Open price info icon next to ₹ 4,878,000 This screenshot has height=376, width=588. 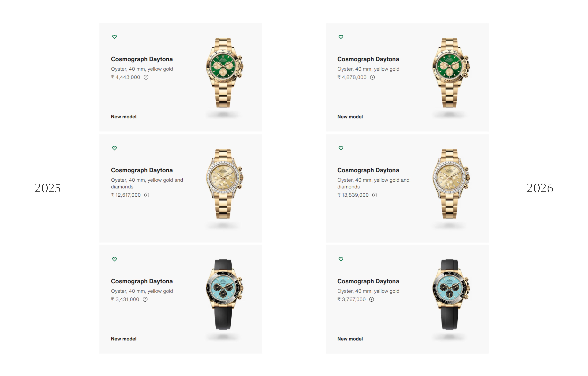pyautogui.click(x=372, y=77)
